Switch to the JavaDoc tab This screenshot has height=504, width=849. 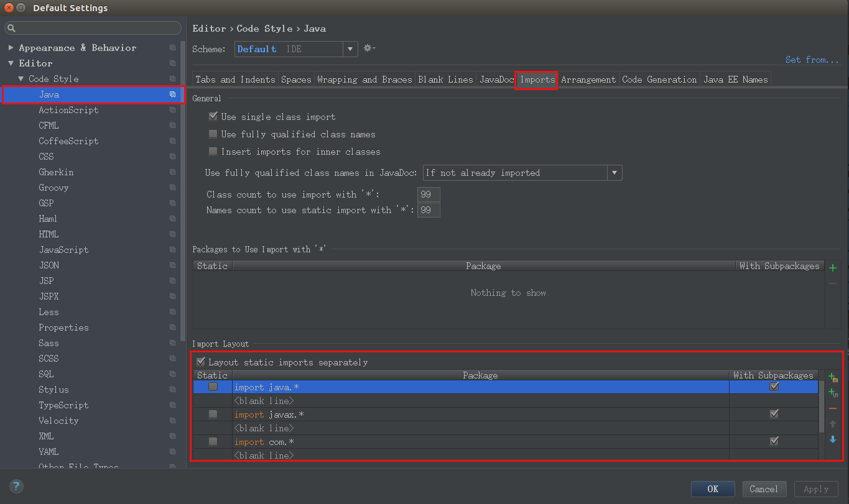[497, 80]
